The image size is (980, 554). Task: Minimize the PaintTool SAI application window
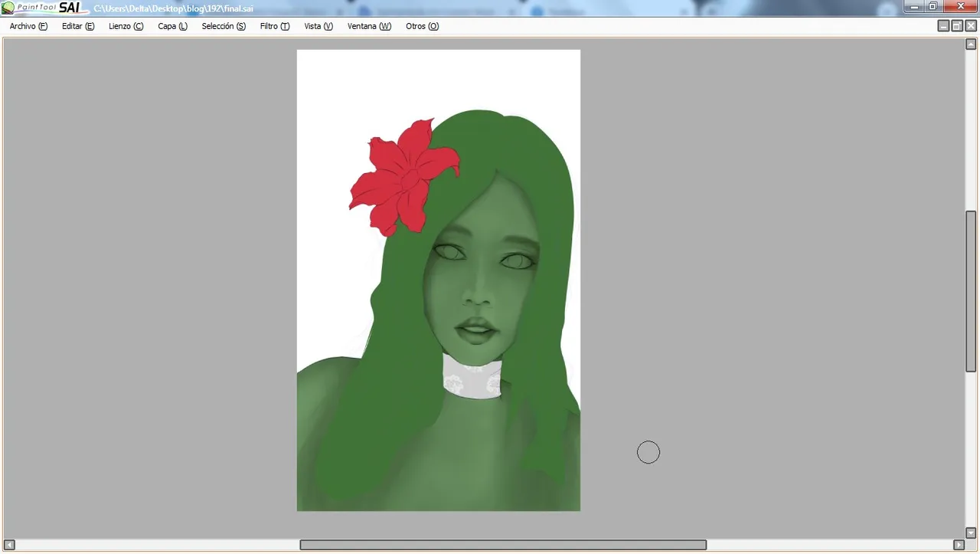914,6
